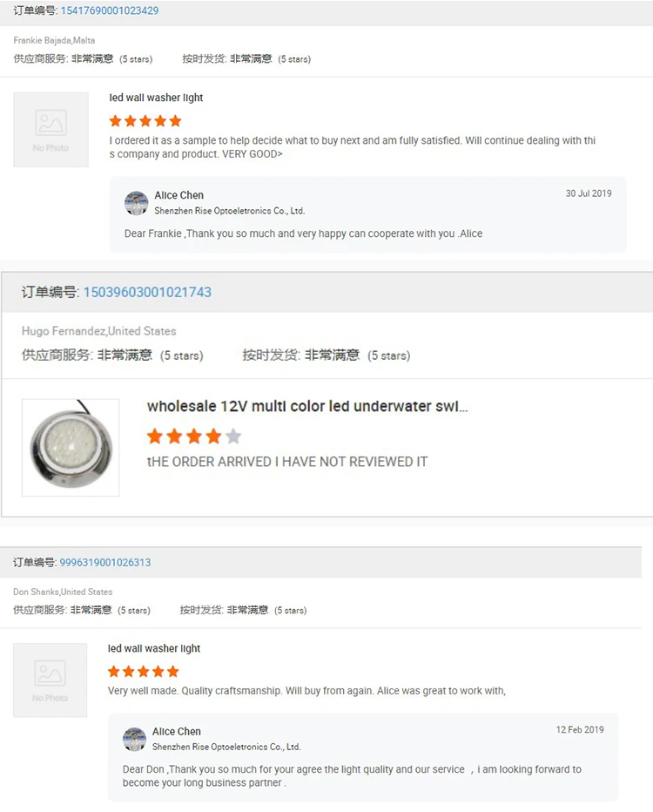The image size is (653, 812).
Task: Click Alice Chen's avatar in Don's reply
Action: click(135, 740)
